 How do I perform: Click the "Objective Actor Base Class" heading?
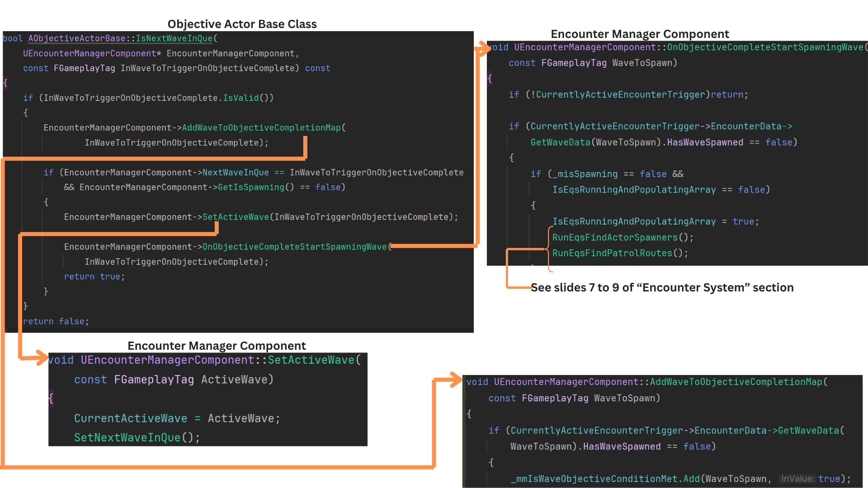(242, 24)
